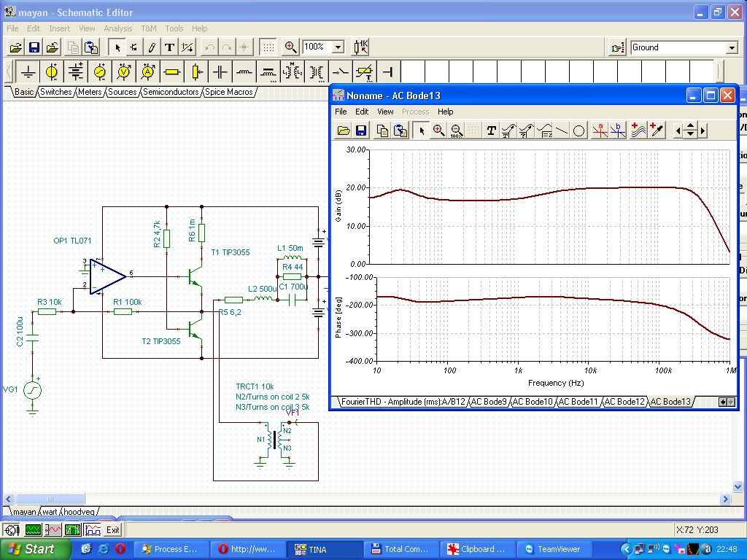
Task: Place a ground symbol from component toolbar
Action: 28,71
